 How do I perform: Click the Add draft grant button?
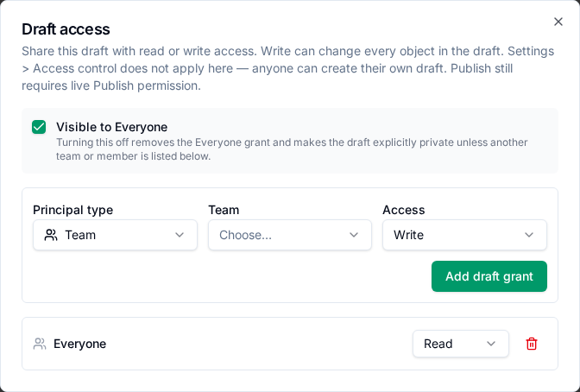[489, 276]
